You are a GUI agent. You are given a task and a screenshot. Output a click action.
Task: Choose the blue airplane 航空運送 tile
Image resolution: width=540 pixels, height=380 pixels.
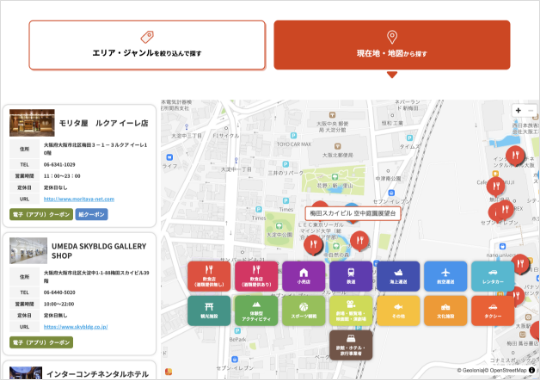445,276
